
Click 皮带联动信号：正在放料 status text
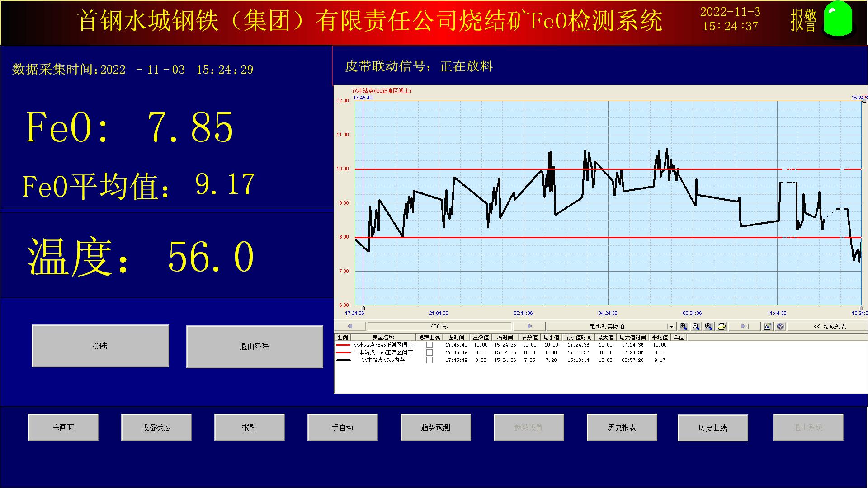pyautogui.click(x=419, y=66)
